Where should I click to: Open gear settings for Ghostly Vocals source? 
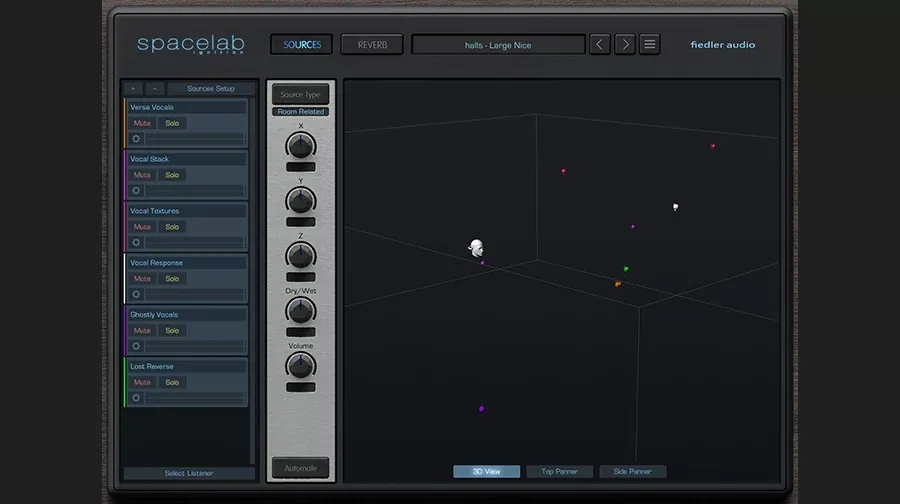[136, 346]
